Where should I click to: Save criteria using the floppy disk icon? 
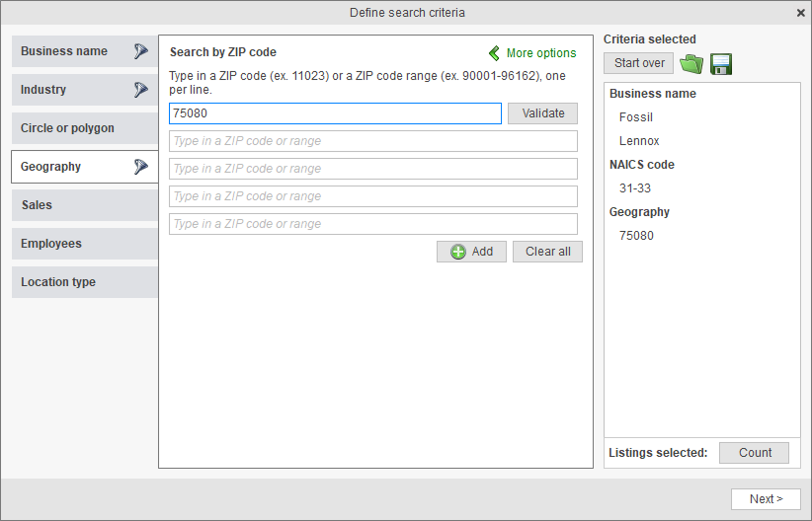(721, 64)
